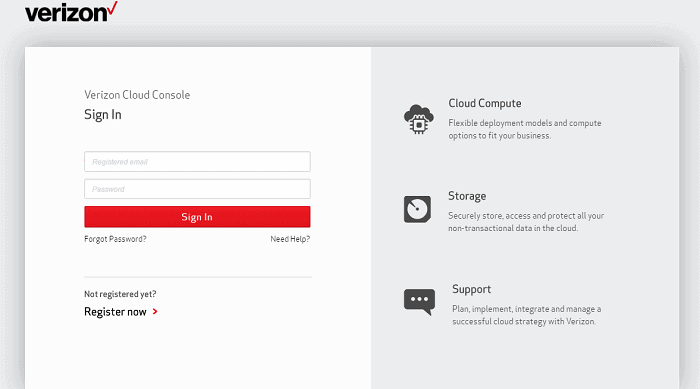Click the Not registered yet text
The image size is (700, 389).
(120, 294)
